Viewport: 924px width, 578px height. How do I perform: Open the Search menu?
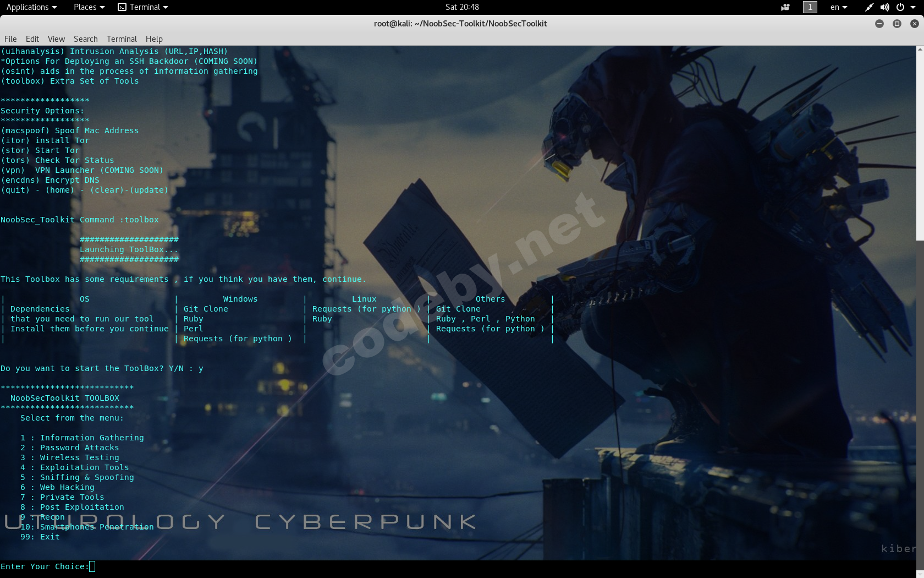[x=86, y=39]
